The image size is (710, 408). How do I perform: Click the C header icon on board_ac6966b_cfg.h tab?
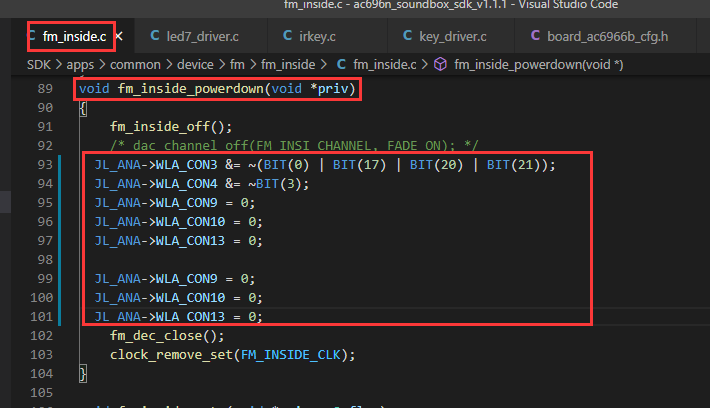(535, 36)
